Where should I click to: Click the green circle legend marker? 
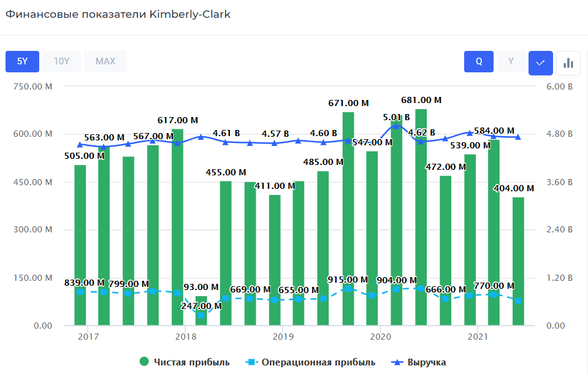pyautogui.click(x=144, y=362)
